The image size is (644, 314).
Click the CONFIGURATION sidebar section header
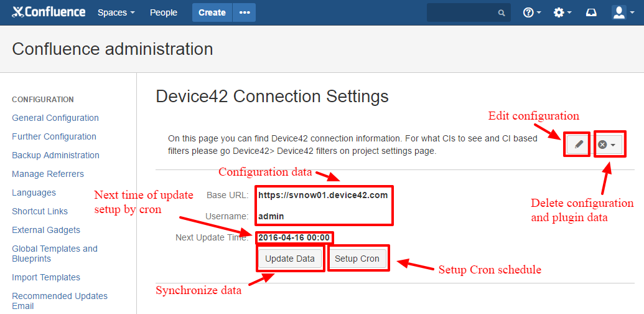[x=43, y=100]
